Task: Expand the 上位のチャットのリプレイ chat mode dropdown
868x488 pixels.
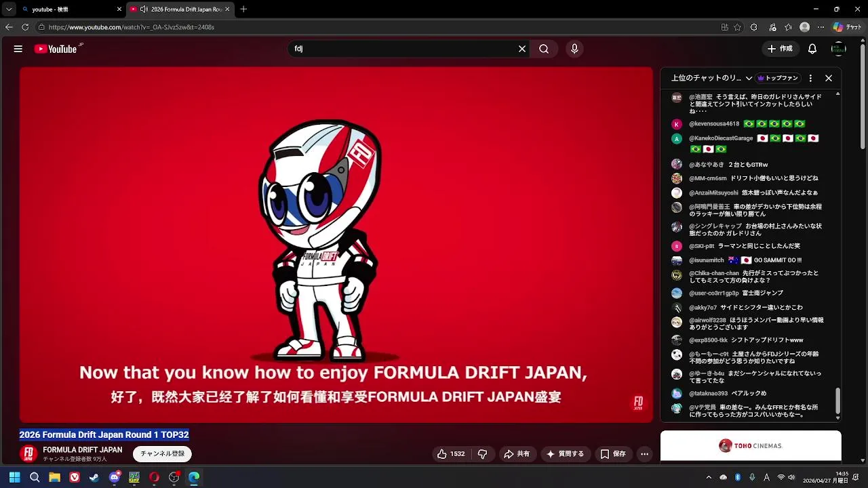Action: [x=711, y=78]
